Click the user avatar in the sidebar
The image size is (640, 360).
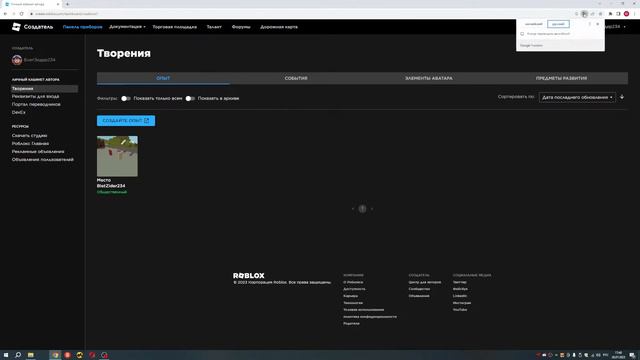point(17,60)
